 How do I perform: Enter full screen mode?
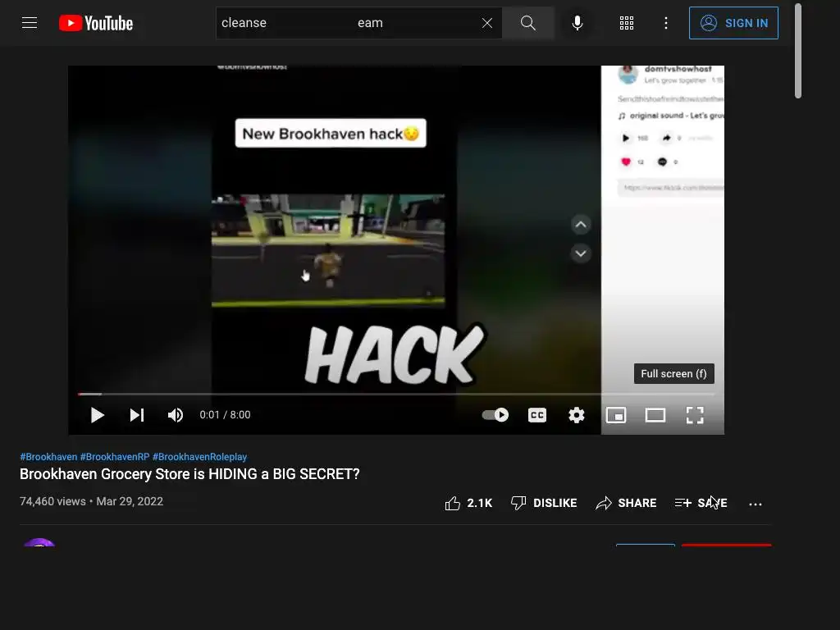coord(695,415)
